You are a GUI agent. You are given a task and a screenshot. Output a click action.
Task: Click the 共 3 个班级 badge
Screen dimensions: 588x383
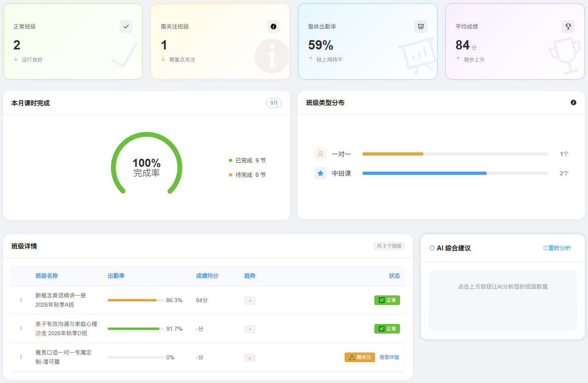point(389,246)
